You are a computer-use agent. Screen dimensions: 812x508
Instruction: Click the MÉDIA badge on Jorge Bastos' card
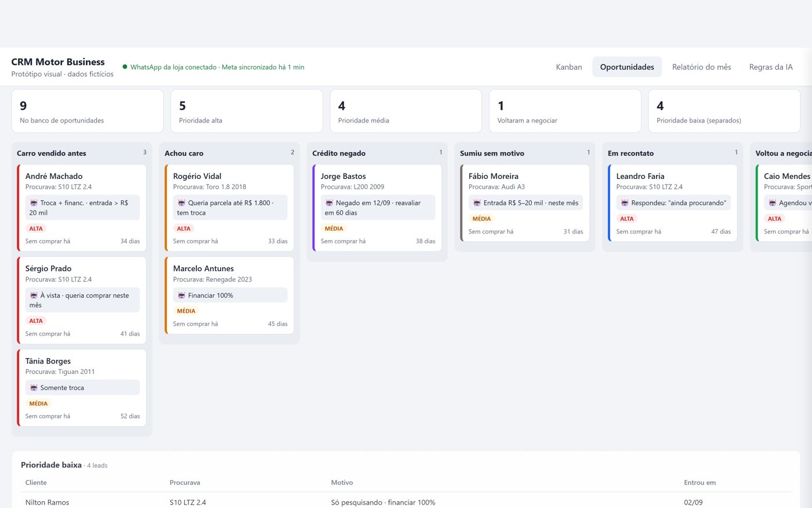click(334, 229)
